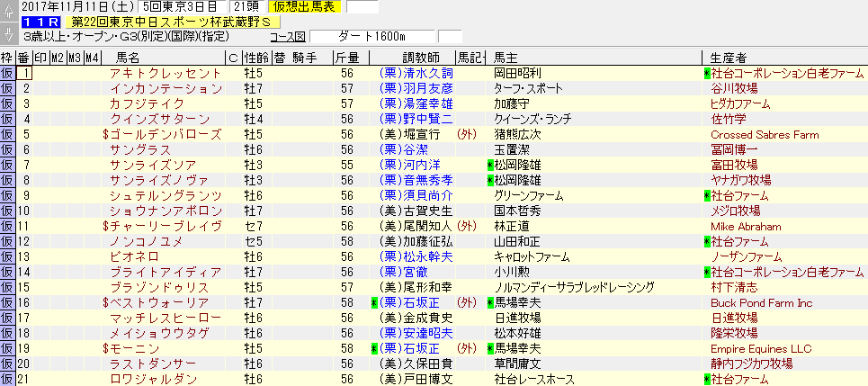Click trainer (美)尾形和幸

click(x=416, y=287)
